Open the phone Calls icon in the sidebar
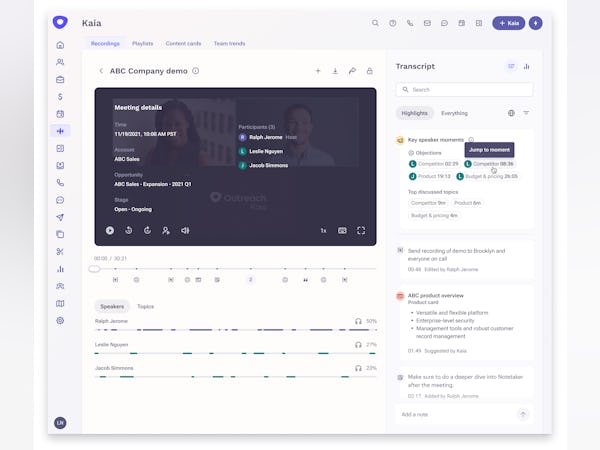Image resolution: width=600 pixels, height=450 pixels. pyautogui.click(x=60, y=183)
